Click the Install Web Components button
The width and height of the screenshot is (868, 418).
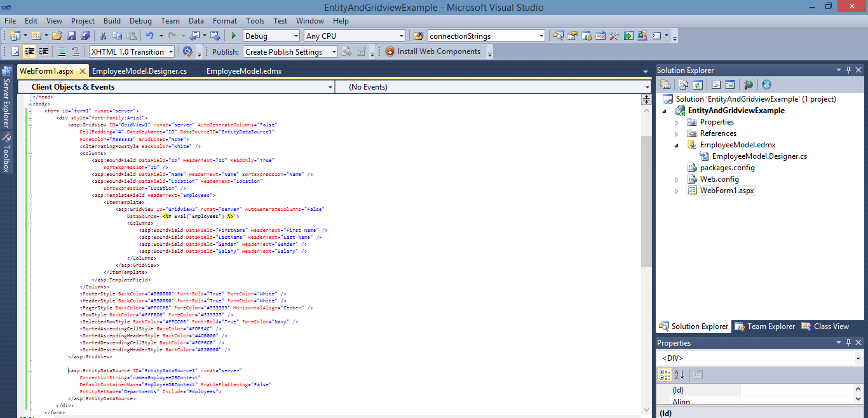coord(433,51)
